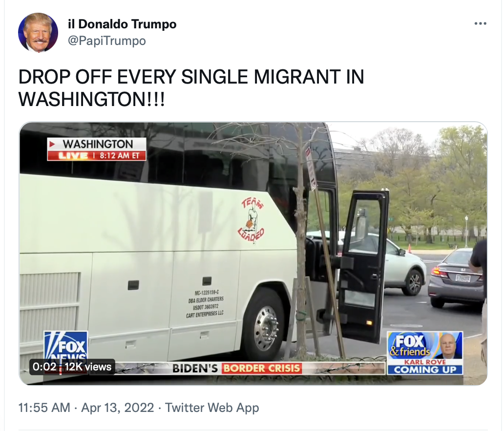Click the Washington Live banner in video

tap(97, 149)
